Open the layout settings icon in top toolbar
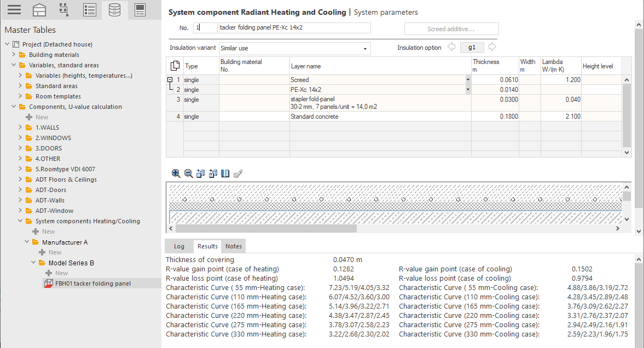644x348 pixels. click(140, 10)
